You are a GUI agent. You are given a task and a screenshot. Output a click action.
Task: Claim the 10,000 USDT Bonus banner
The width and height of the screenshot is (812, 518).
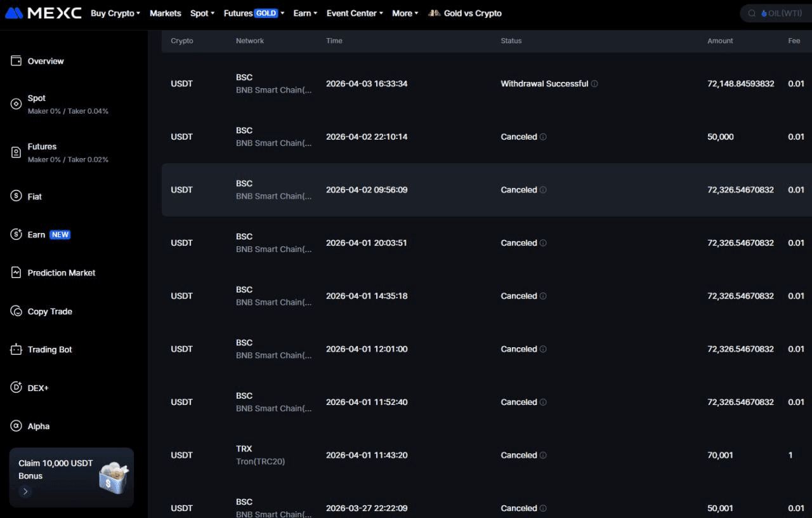71,476
